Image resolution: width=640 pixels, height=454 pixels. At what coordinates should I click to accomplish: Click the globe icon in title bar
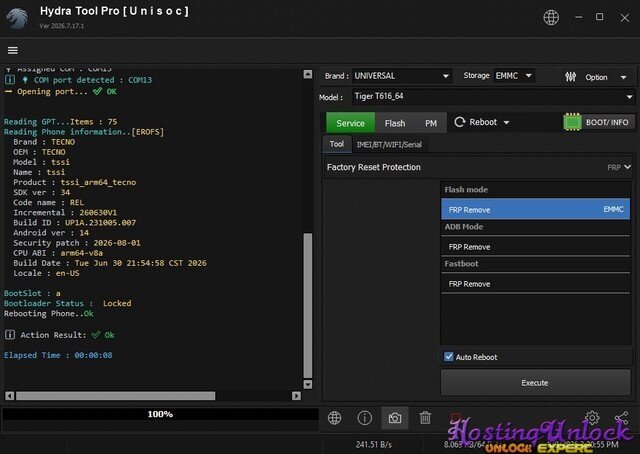pyautogui.click(x=551, y=18)
